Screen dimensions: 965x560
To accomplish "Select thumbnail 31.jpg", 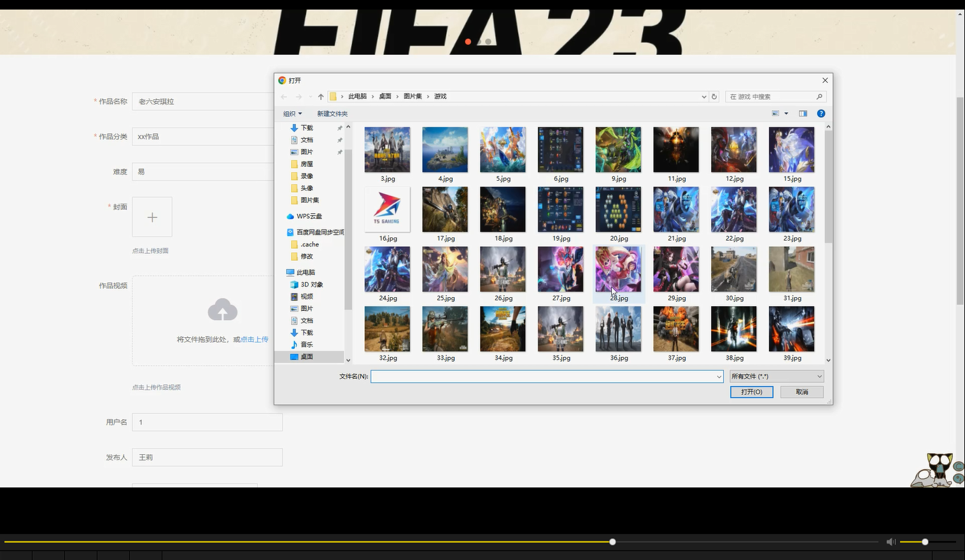I will coord(792,269).
